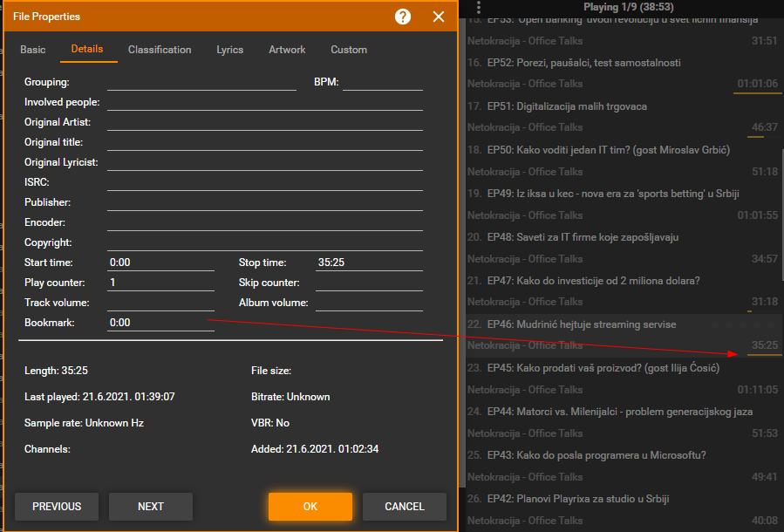Edit the Stop time field
Image resolution: width=784 pixels, height=532 pixels.
pos(369,263)
